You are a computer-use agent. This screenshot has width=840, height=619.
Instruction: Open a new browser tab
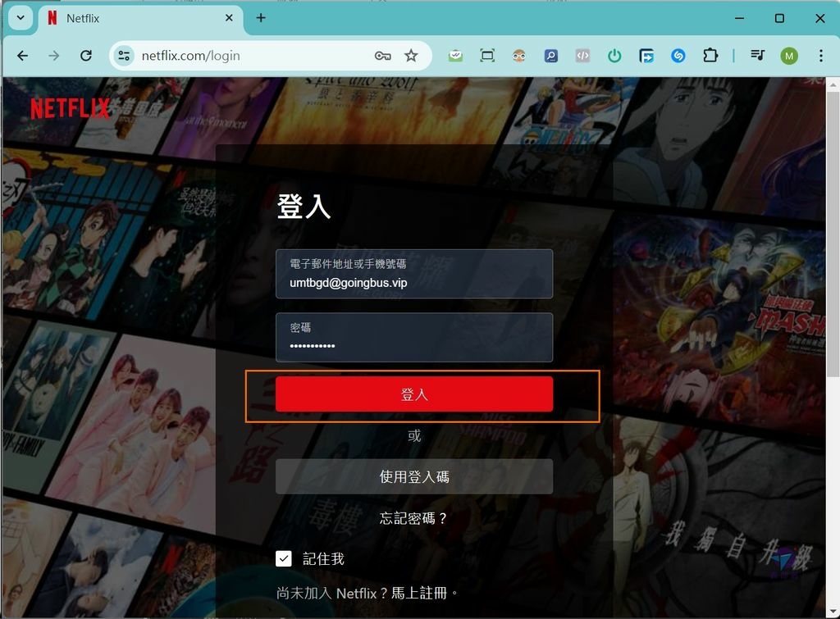pyautogui.click(x=261, y=18)
